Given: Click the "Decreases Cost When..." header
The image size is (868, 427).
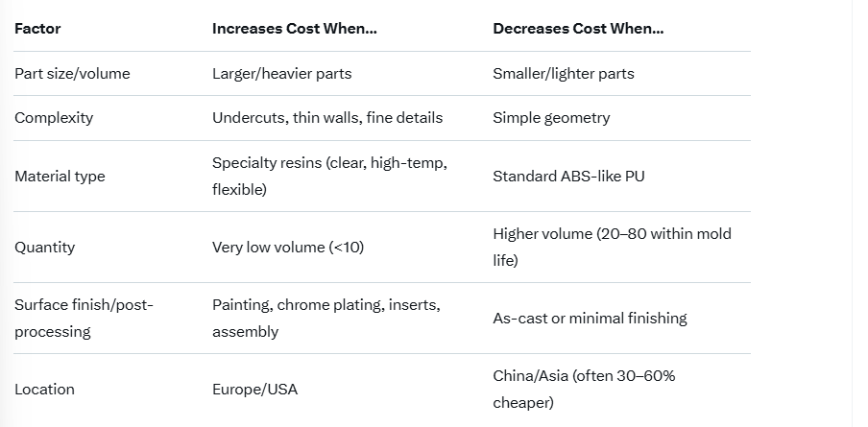Looking at the screenshot, I should click(578, 29).
